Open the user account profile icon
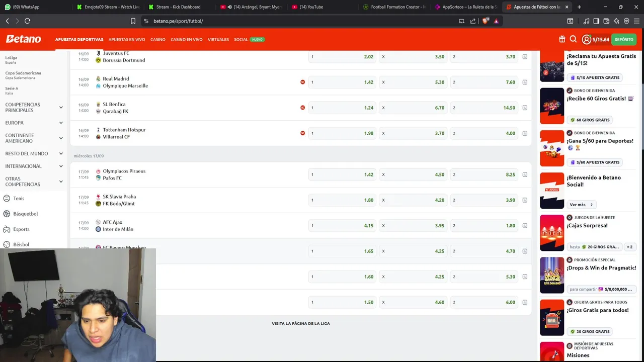644x362 pixels. pyautogui.click(x=587, y=39)
